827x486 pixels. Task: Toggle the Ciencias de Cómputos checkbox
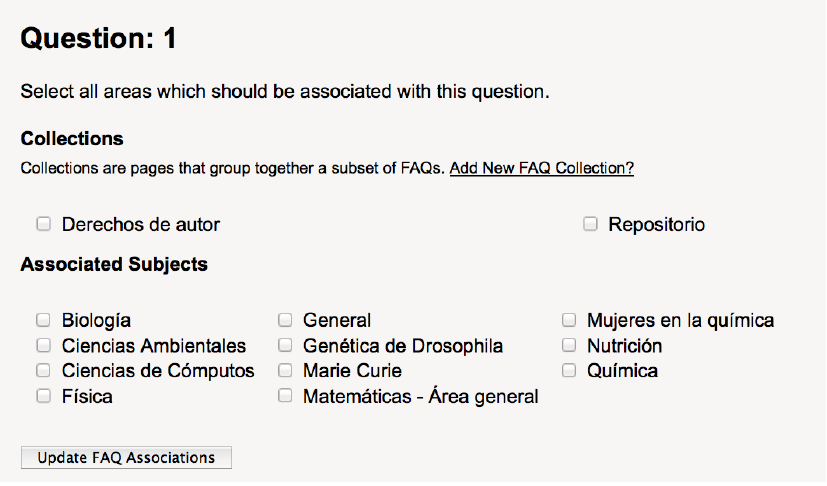tap(43, 370)
